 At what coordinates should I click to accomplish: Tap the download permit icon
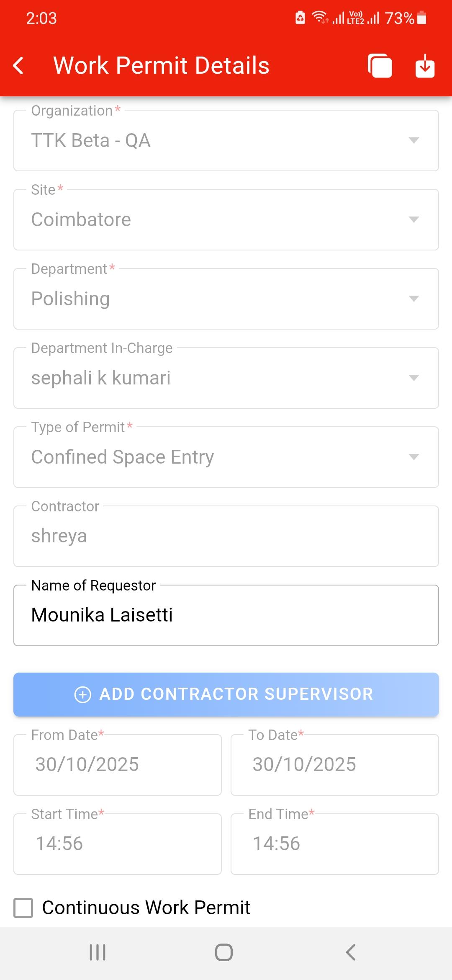[x=425, y=66]
